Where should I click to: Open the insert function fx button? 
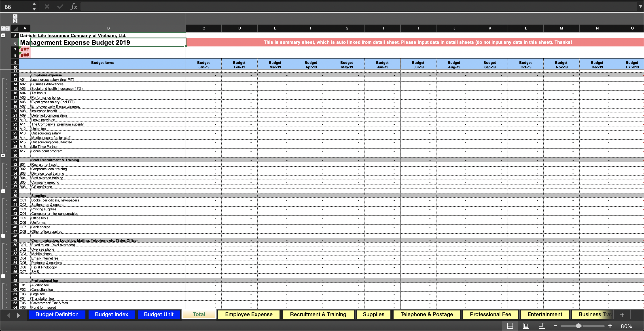74,6
